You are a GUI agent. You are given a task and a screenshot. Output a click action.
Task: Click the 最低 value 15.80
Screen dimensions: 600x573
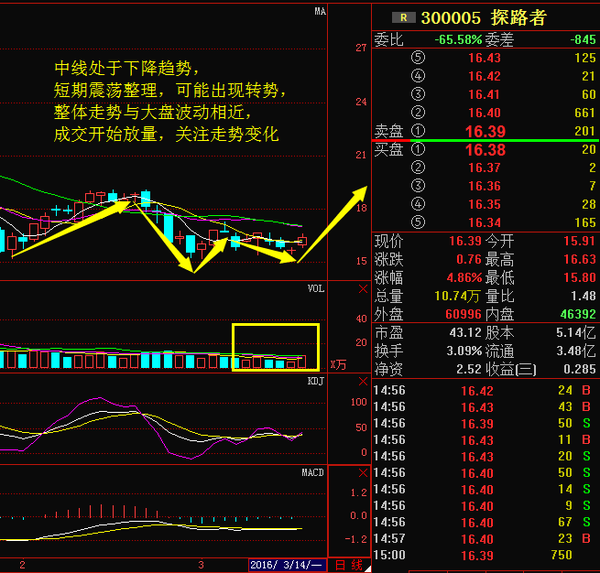[x=580, y=278]
